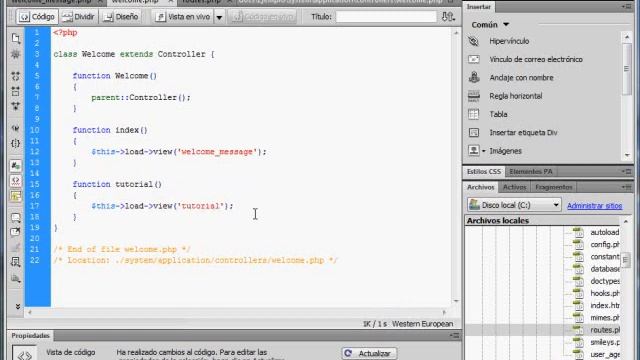Switch to Diseño view
This screenshot has width=640, height=360.
[x=121, y=17]
